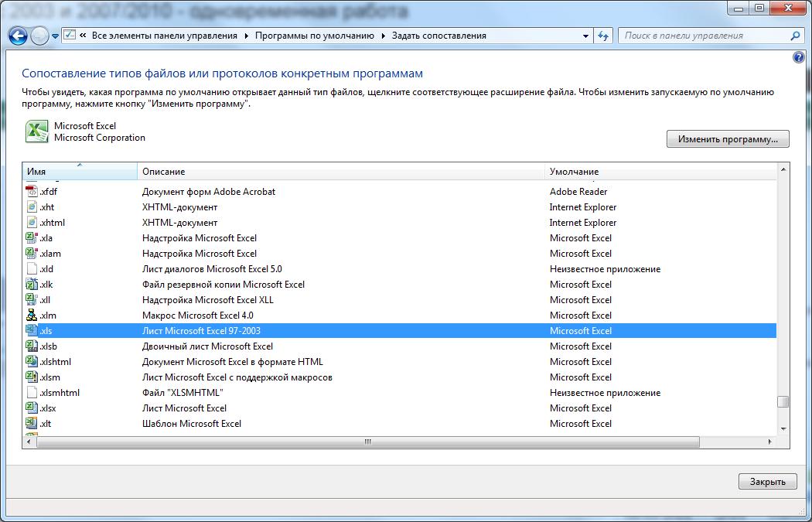Sort by the 'Описание' column header
812x522 pixels.
point(341,172)
